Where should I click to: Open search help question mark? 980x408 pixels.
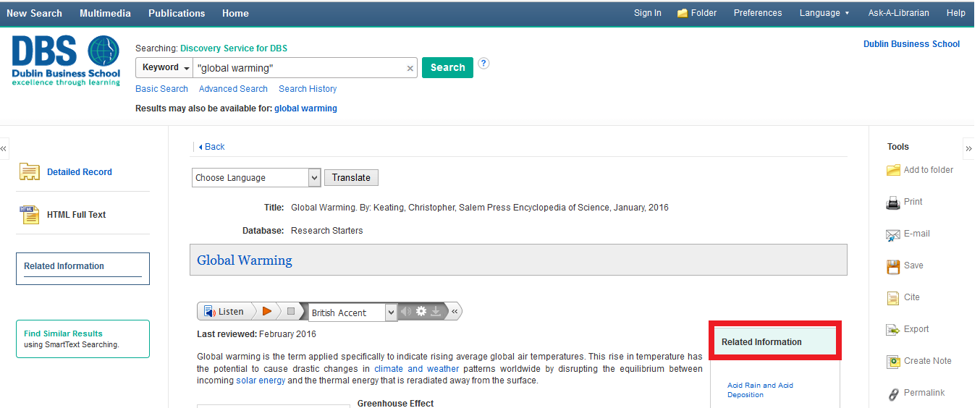click(x=483, y=63)
